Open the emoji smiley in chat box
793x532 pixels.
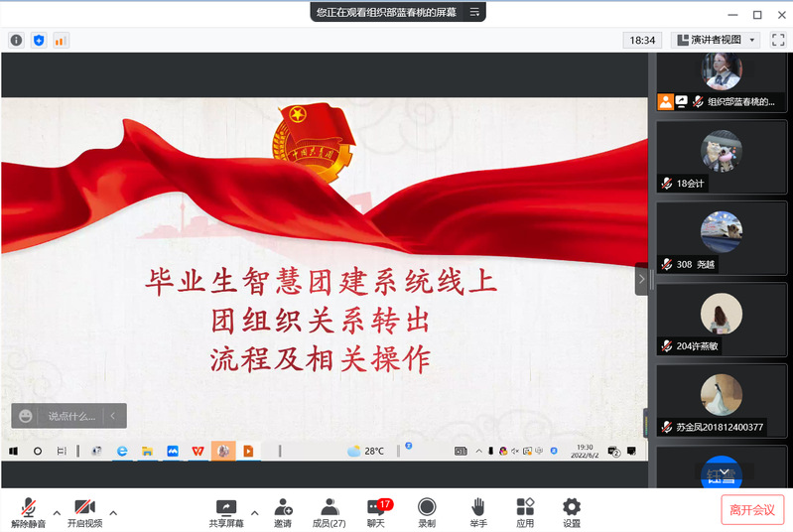click(25, 416)
